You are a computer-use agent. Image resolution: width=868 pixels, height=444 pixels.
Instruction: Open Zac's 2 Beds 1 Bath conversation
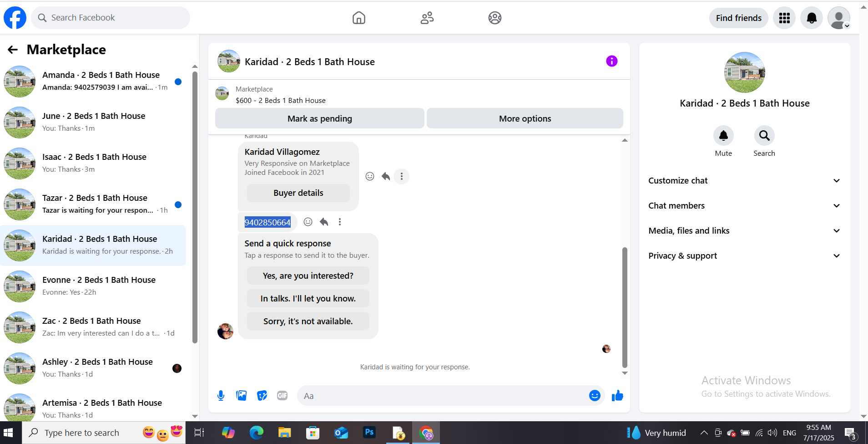tap(93, 327)
